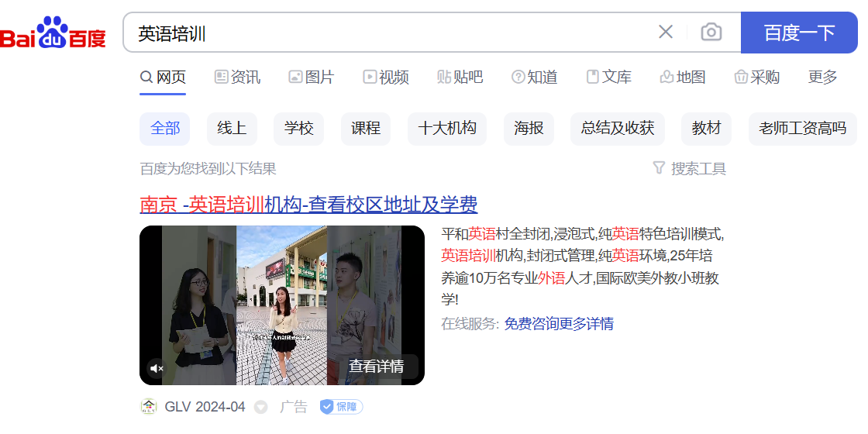
Task: Click into the 英语培训 search input field
Action: (x=387, y=33)
